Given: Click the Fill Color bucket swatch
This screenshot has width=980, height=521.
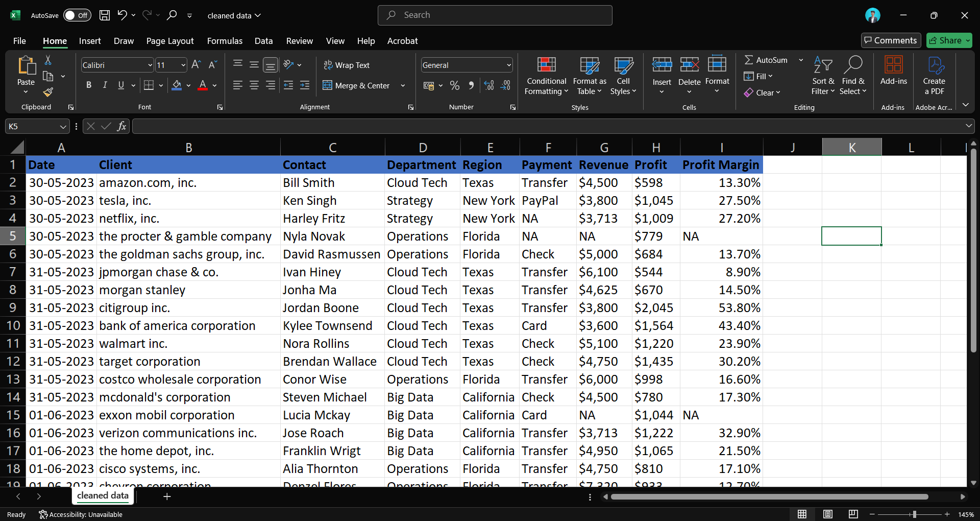Looking at the screenshot, I should pyautogui.click(x=177, y=85).
